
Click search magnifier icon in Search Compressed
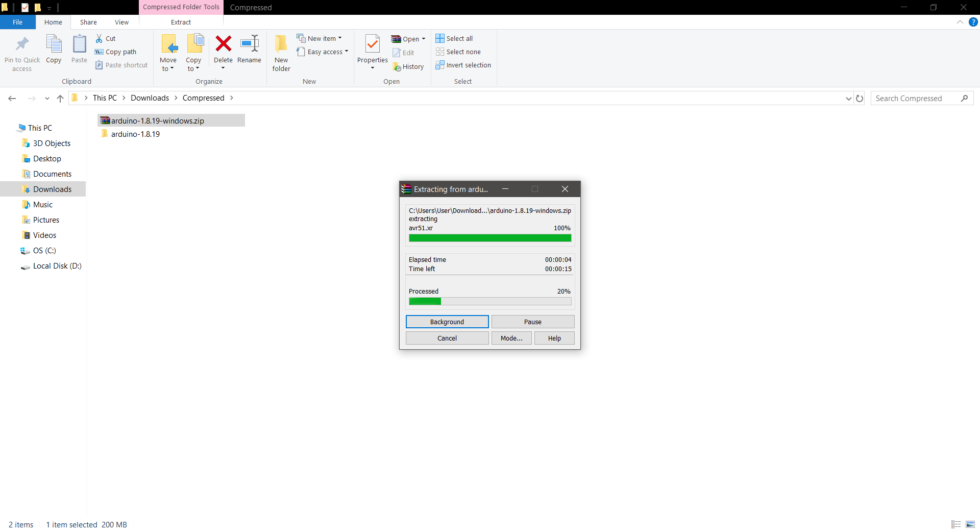click(964, 98)
